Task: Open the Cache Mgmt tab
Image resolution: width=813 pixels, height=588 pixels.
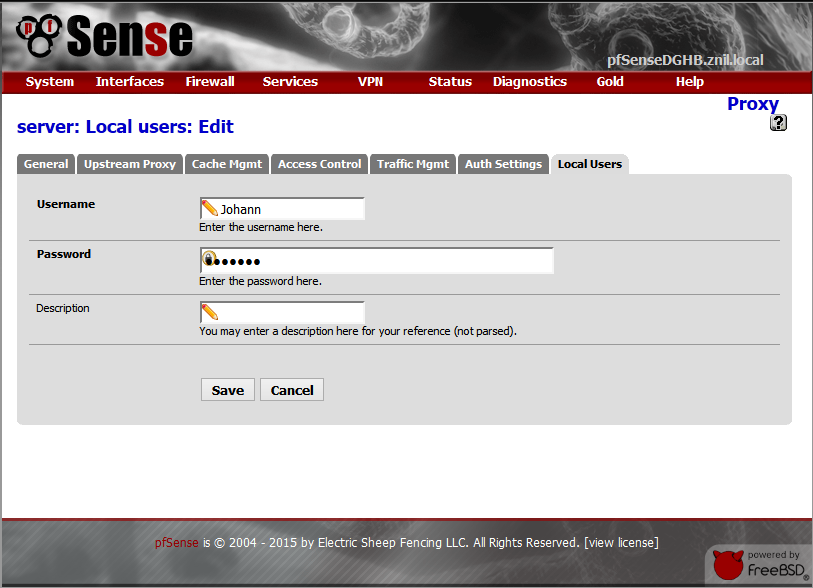Action: [227, 164]
